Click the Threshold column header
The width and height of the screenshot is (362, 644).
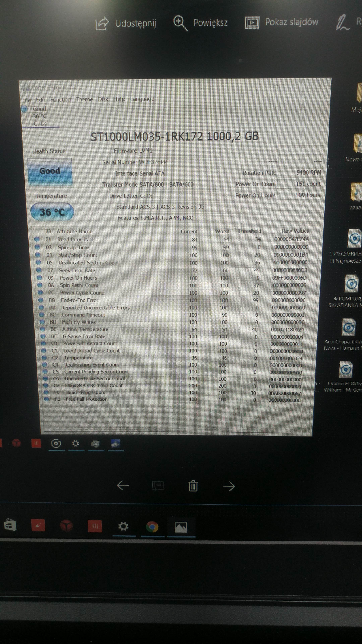point(249,231)
